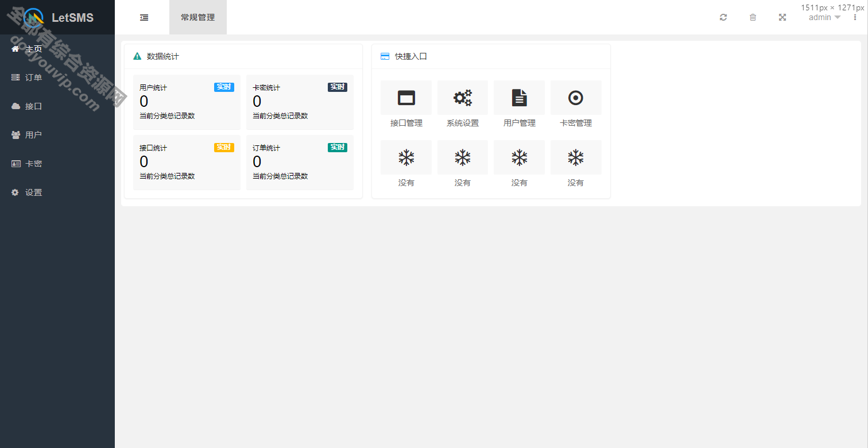Click the LetSMS title text
This screenshot has height=448, width=868.
tap(72, 18)
